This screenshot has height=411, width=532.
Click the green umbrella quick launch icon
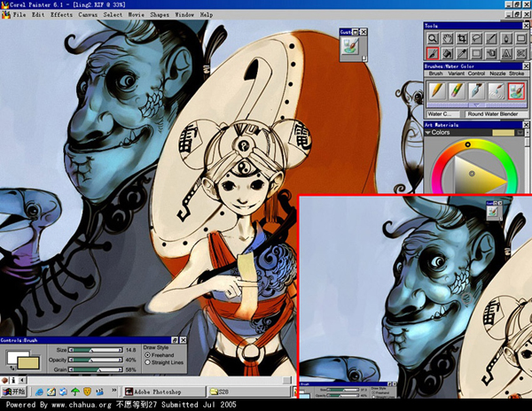click(x=75, y=392)
